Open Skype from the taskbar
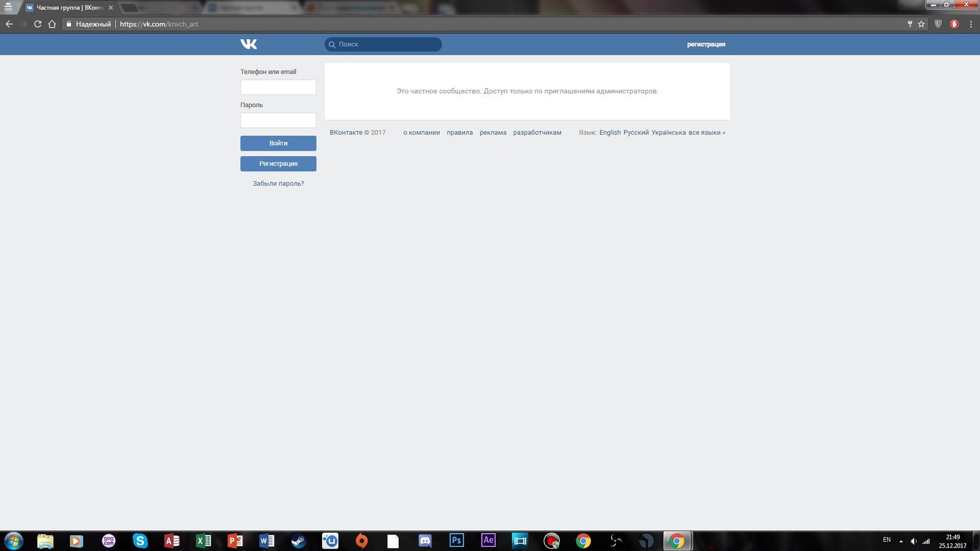980x551 pixels. 140,541
